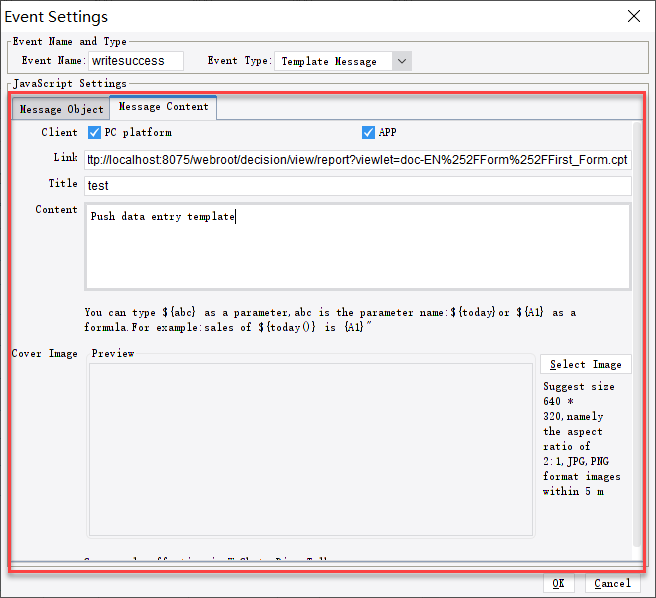Click the vertical scrollbar of message panel
The height and width of the screenshot is (598, 656).
coord(637,335)
